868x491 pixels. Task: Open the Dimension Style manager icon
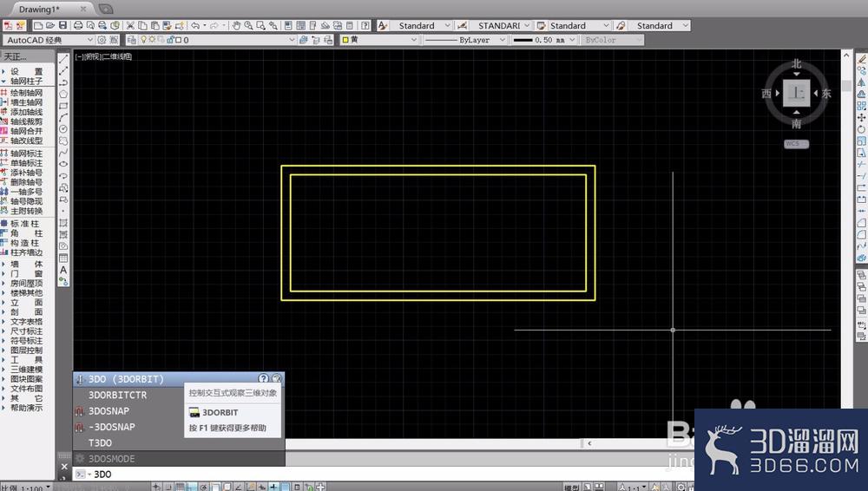point(463,25)
